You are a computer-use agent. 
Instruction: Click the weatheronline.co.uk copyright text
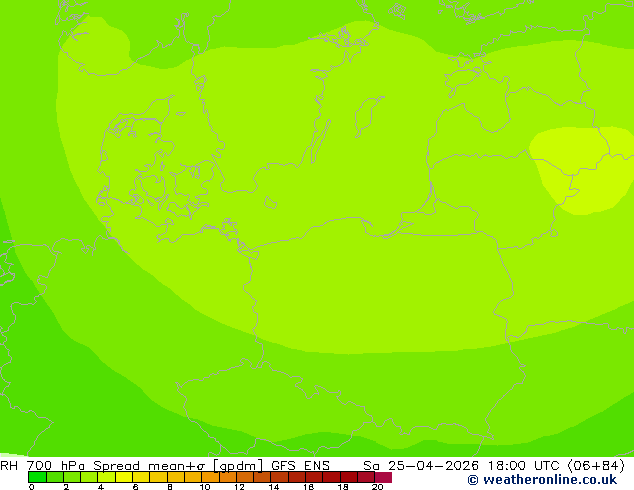(542, 480)
